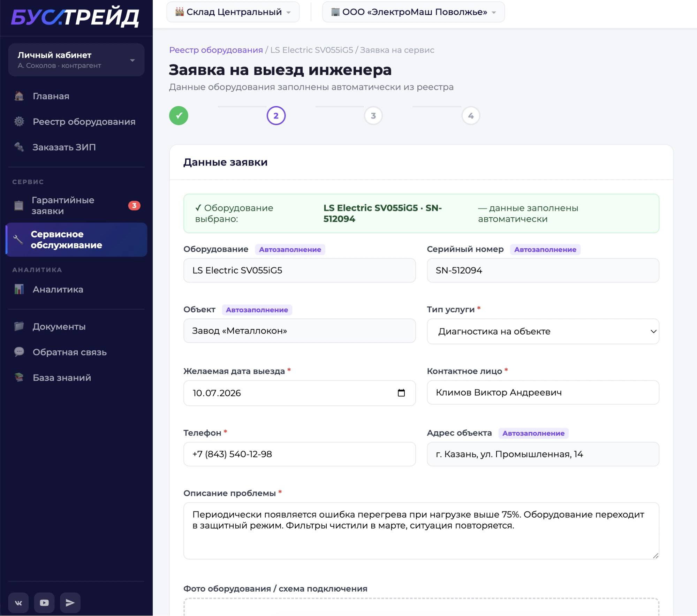Click step 3 in the progress stepper
The image size is (697, 616).
click(x=373, y=116)
